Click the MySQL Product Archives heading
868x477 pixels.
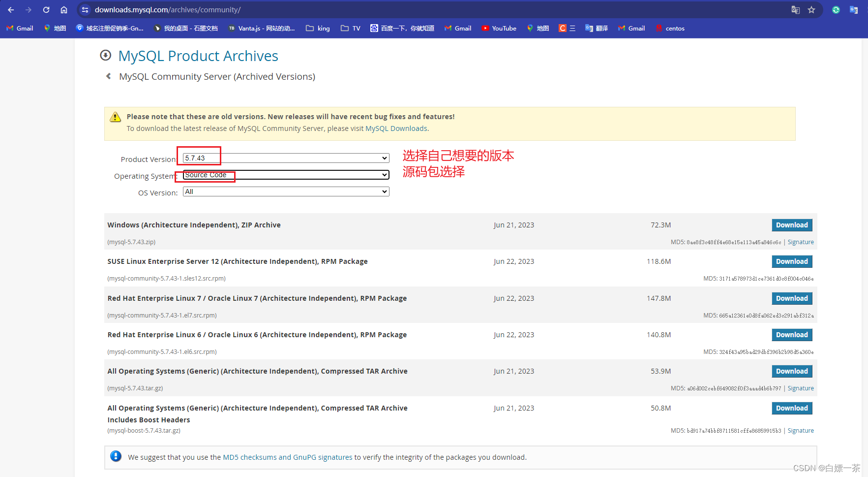(x=198, y=56)
